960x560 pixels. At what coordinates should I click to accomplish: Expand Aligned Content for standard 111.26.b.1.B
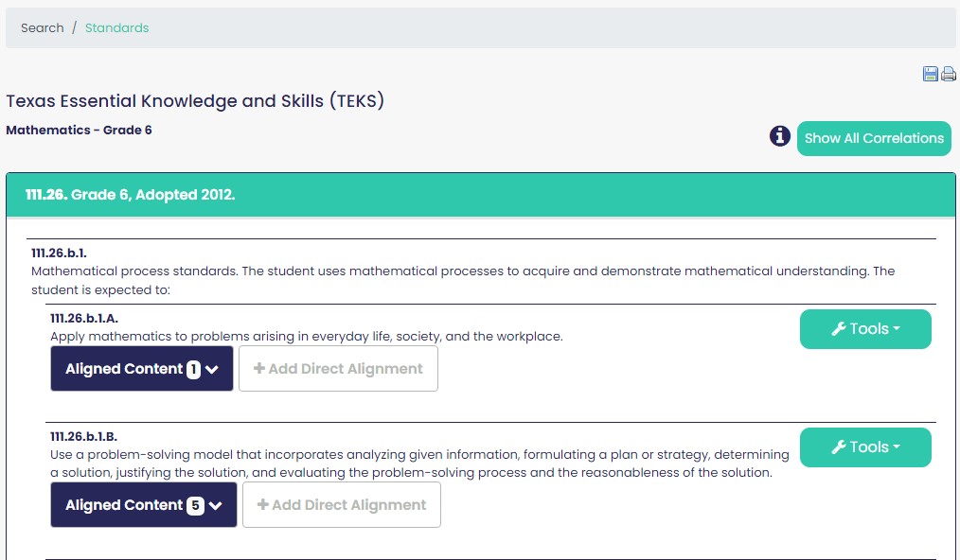pos(143,505)
